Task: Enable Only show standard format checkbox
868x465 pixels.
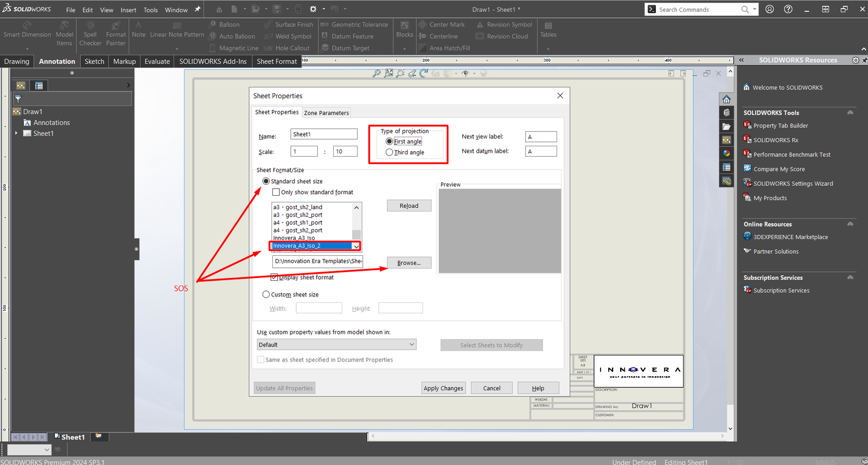Action: [276, 192]
